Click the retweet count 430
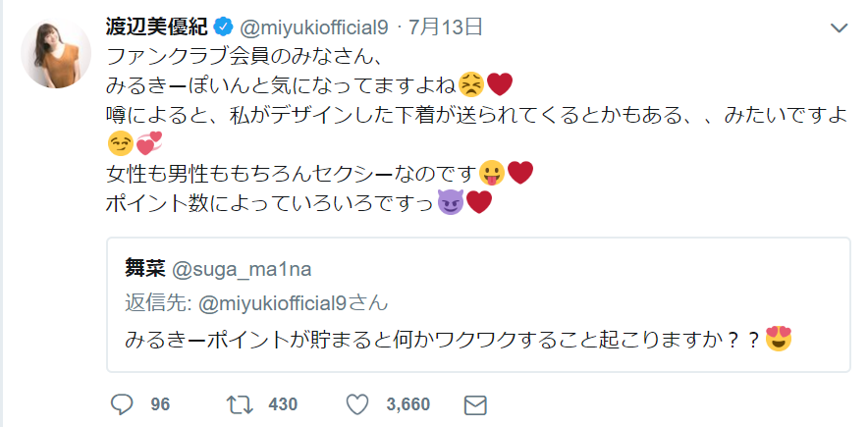Image resolution: width=868 pixels, height=427 pixels. click(x=283, y=404)
